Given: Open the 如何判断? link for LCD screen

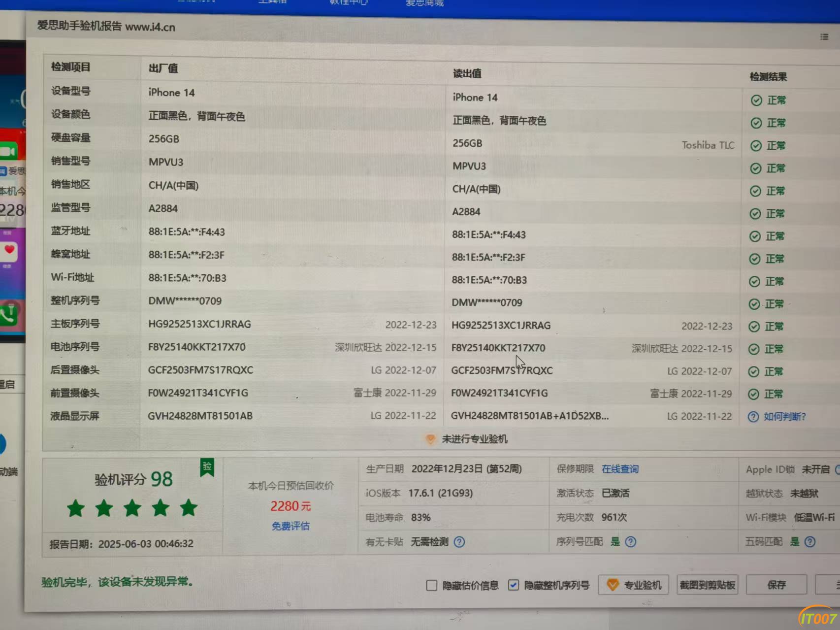Looking at the screenshot, I should tap(785, 417).
